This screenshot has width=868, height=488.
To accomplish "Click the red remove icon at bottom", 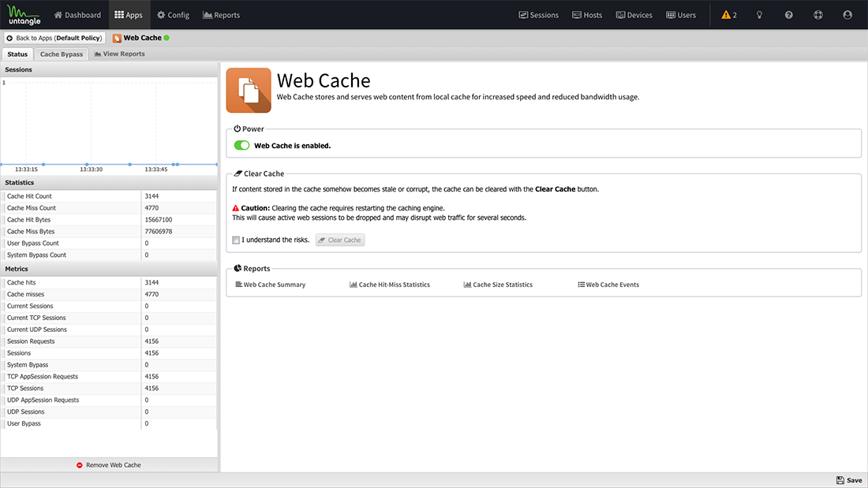I will [x=80, y=465].
